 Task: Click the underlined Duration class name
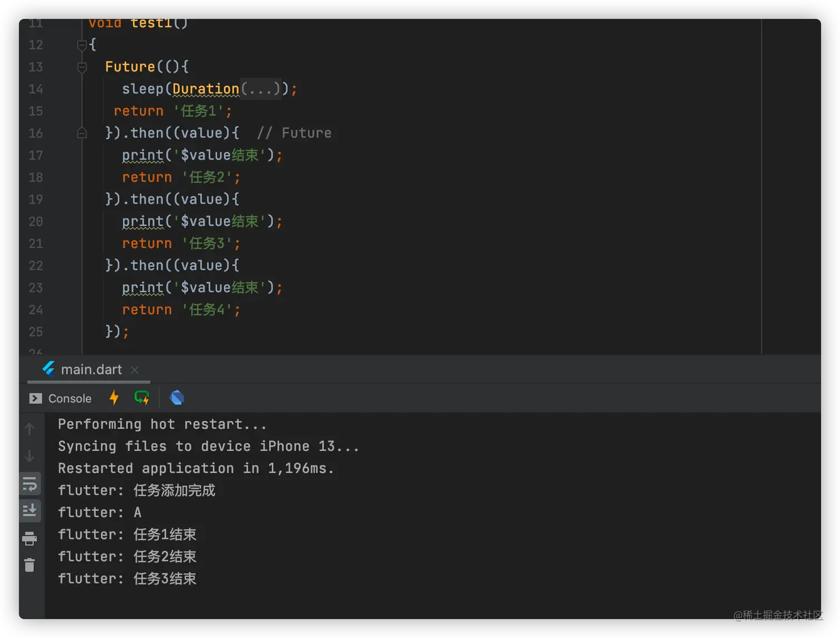click(206, 89)
